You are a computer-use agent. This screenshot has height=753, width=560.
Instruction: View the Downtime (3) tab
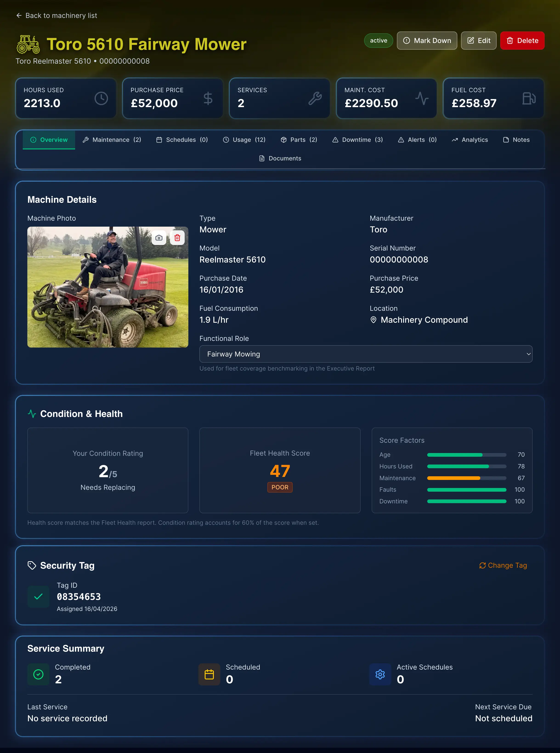(358, 140)
